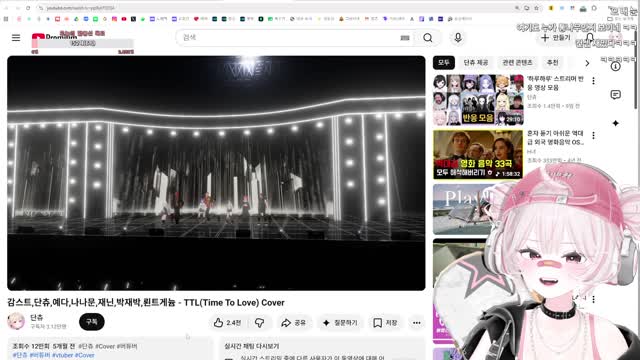Select the 단츄 제공 filter chip
This screenshot has width=640, height=360.
(476, 63)
